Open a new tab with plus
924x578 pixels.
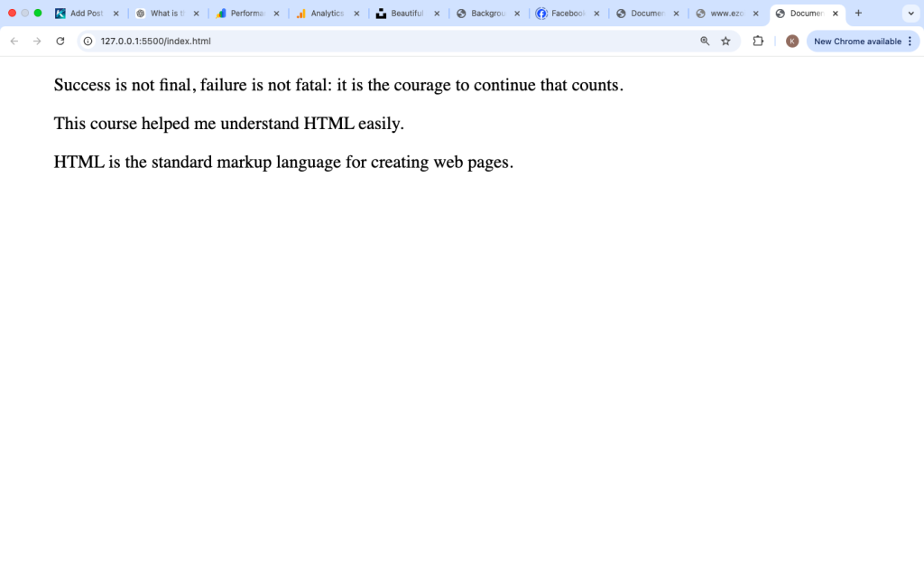pos(859,13)
